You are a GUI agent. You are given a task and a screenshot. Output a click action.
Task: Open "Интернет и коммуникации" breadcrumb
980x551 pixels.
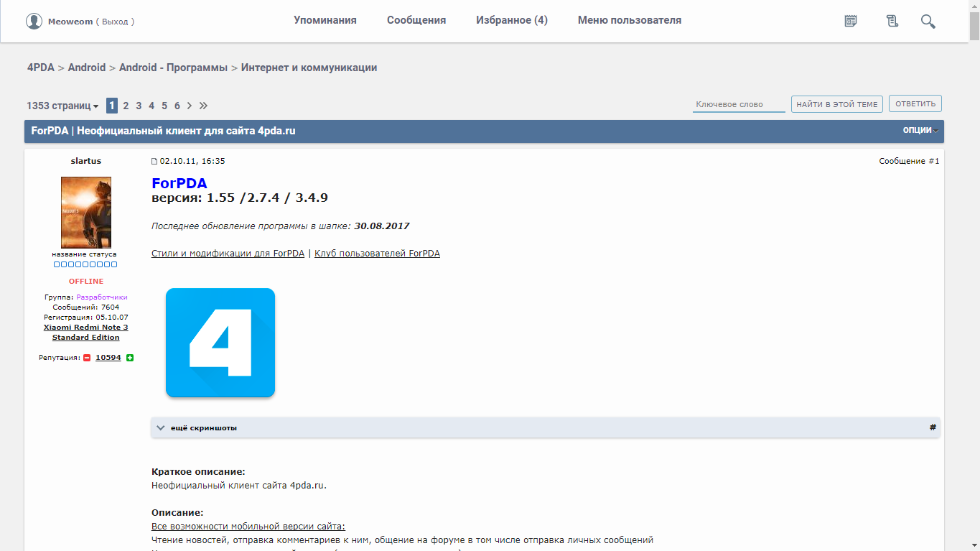pyautogui.click(x=309, y=68)
